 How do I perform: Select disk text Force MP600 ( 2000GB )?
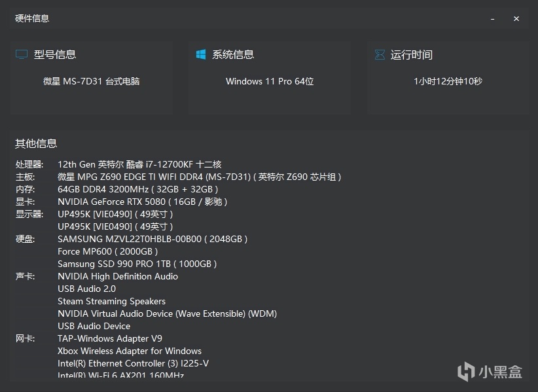[x=108, y=251]
